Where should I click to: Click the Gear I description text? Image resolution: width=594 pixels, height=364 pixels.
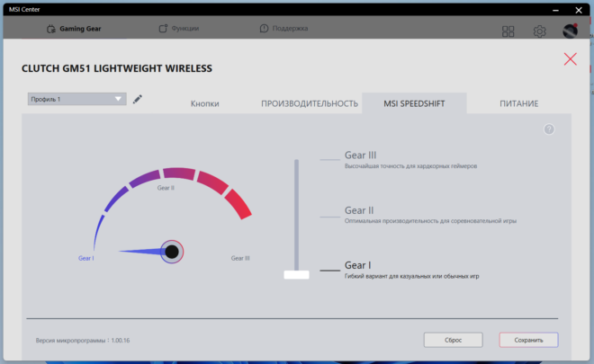(412, 276)
